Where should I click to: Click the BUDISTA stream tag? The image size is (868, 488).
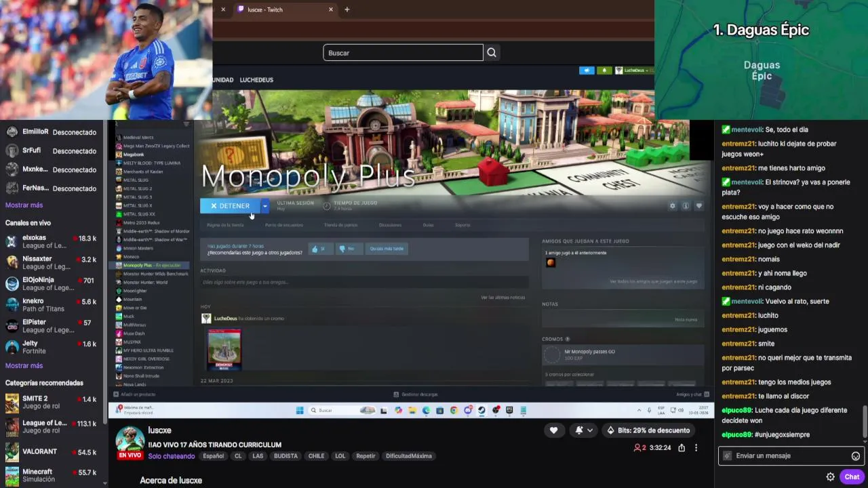(x=285, y=456)
